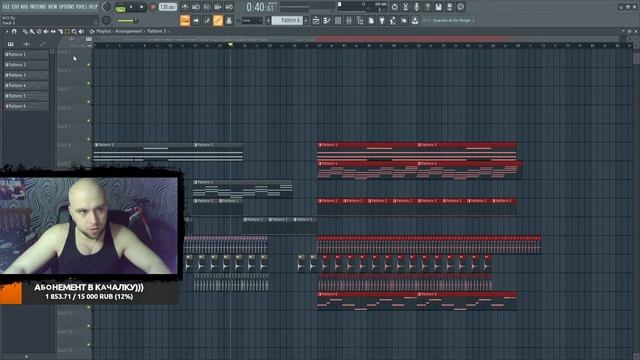
Task: Click the view channel rack icon
Action: point(338,20)
